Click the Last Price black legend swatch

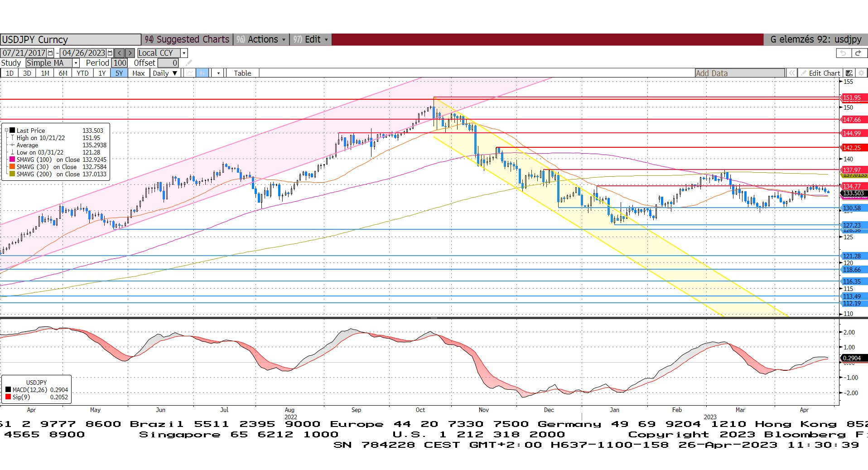point(12,131)
